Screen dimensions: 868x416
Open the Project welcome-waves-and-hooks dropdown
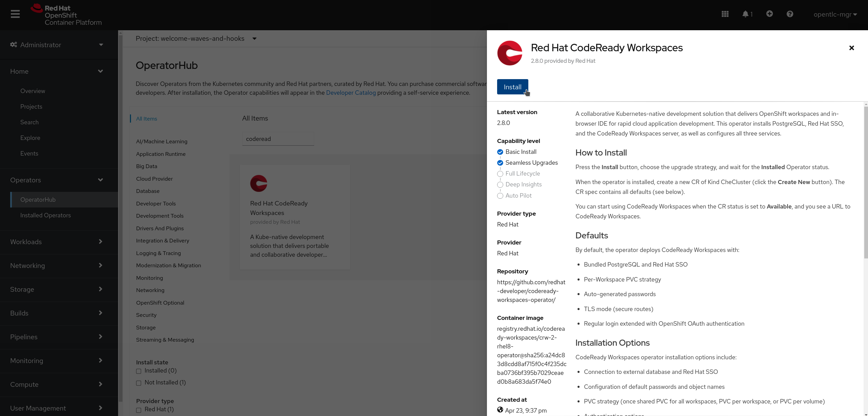click(254, 38)
